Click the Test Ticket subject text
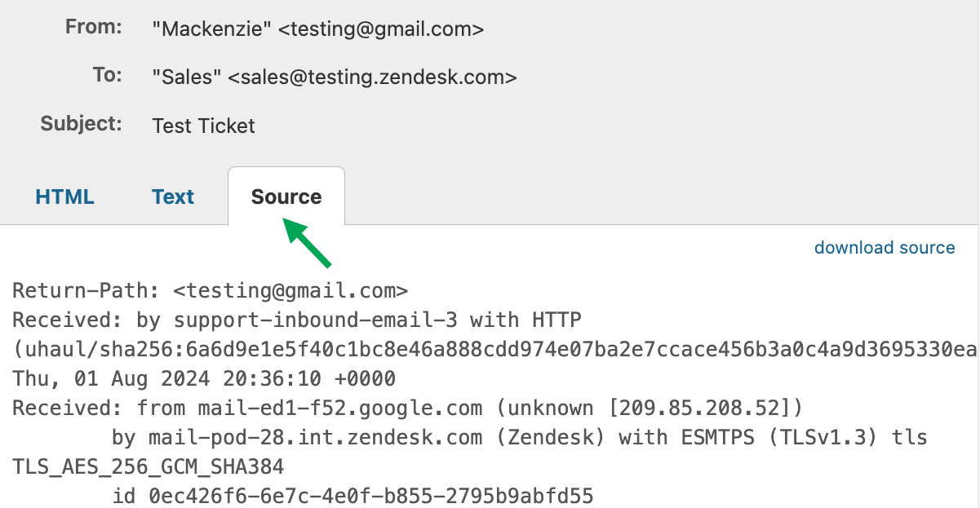Viewport: 980px width, 508px height. [204, 126]
